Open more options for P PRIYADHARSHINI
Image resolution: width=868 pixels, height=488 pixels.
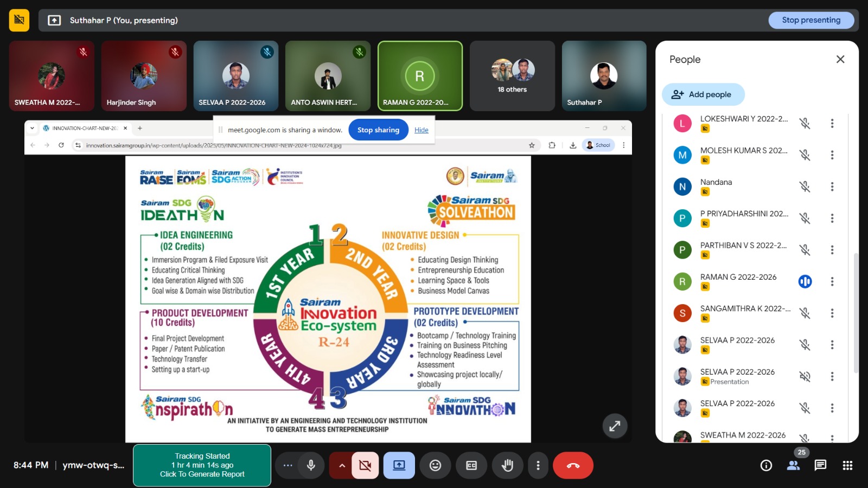(x=832, y=218)
